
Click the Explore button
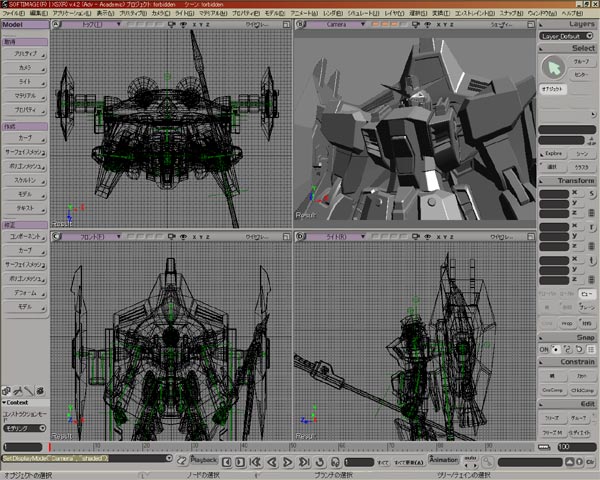pyautogui.click(x=553, y=153)
